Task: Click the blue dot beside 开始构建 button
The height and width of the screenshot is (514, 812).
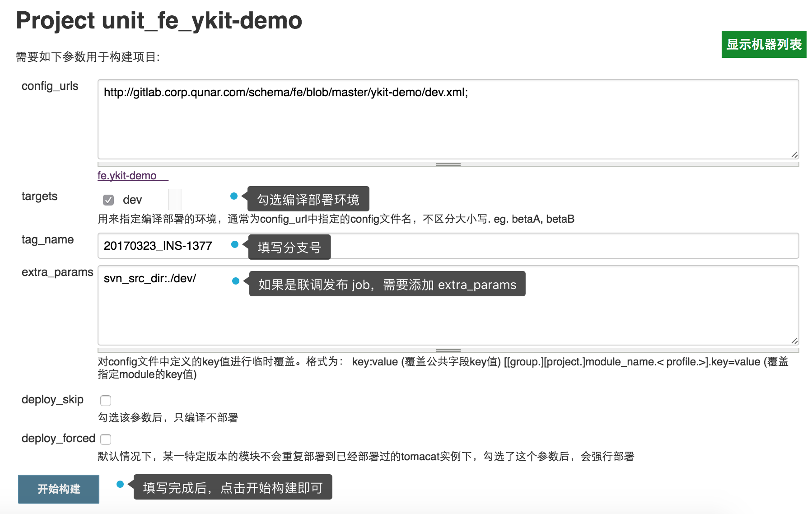Action: (120, 485)
